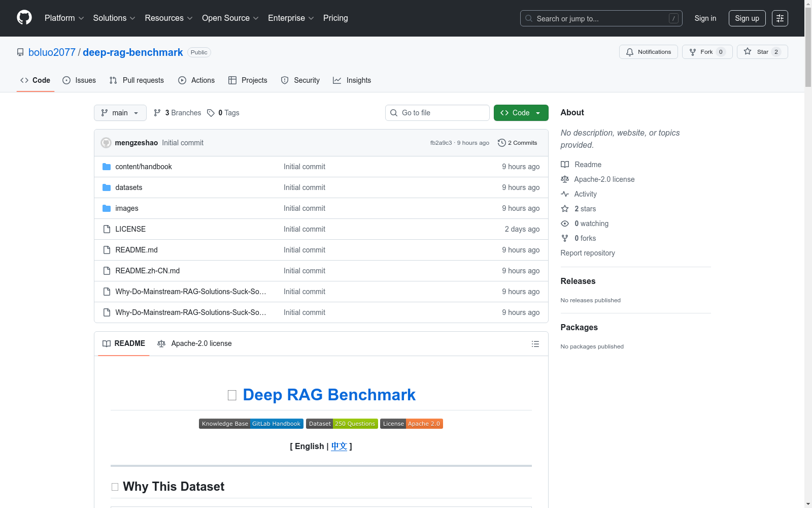812x508 pixels.
Task: Open the Deep RAG Benchmark heading link
Action: coord(329,395)
